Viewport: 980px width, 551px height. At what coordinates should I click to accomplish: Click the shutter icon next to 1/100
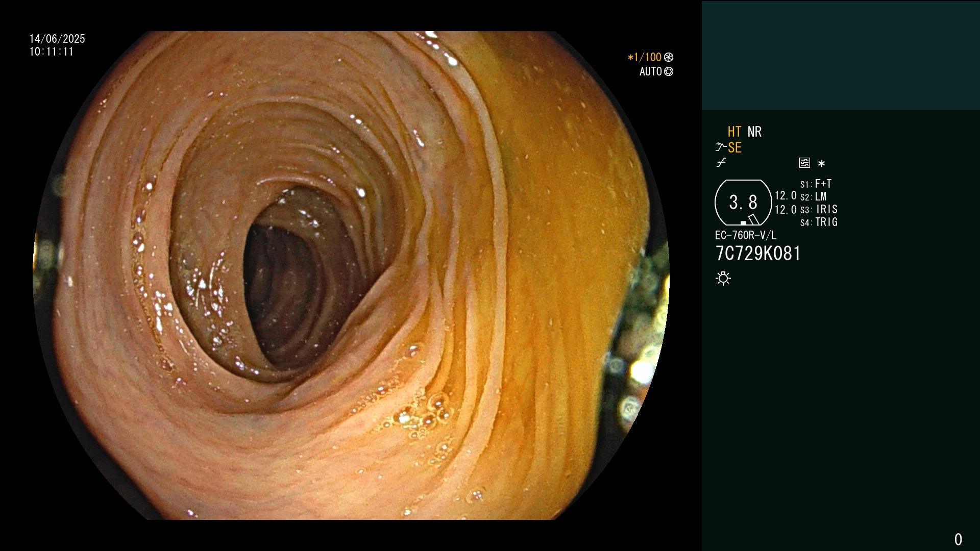(x=669, y=57)
